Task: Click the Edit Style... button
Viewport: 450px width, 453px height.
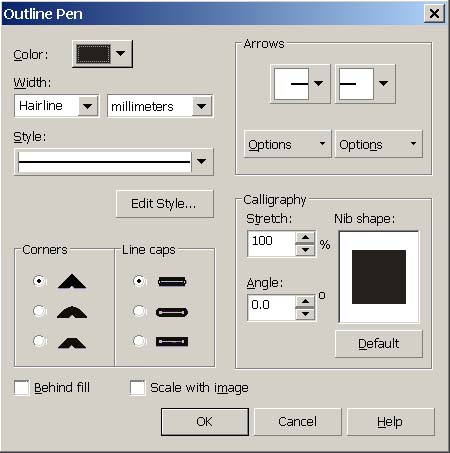Action: click(165, 204)
